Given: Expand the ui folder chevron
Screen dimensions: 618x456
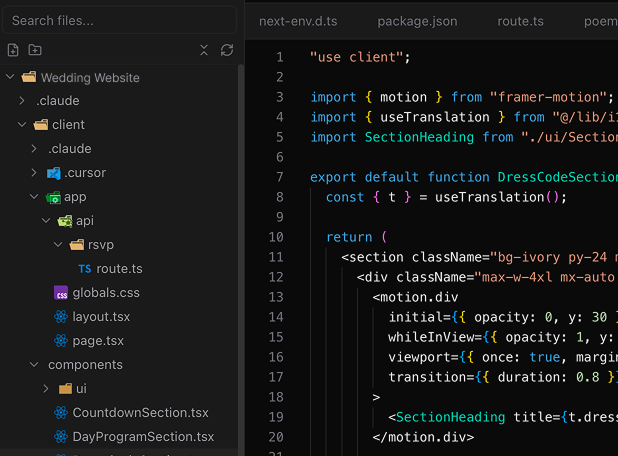Looking at the screenshot, I should [x=46, y=389].
